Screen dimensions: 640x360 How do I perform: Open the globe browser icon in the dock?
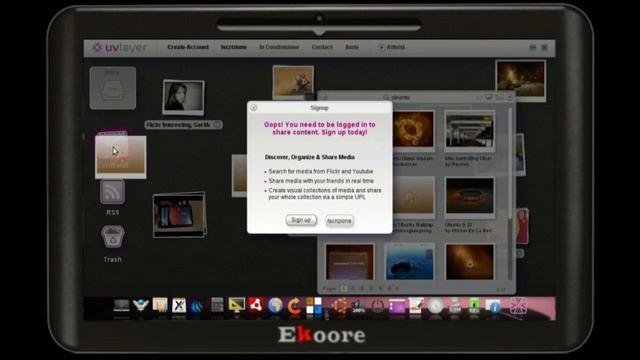(x=275, y=305)
